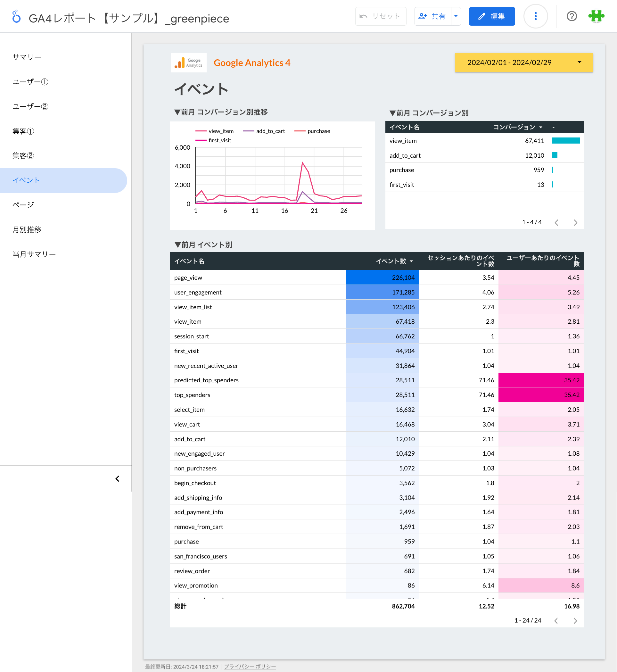Go to next page in conversion table
This screenshot has width=617, height=672.
click(x=575, y=222)
